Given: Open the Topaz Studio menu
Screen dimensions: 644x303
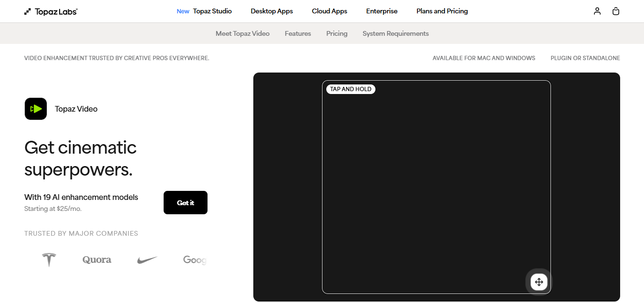Looking at the screenshot, I should pos(212,11).
